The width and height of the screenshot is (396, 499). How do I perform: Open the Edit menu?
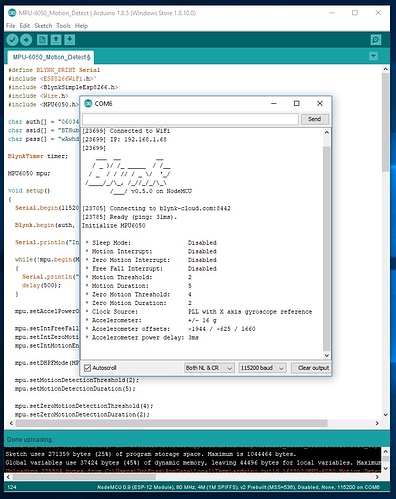coord(25,26)
